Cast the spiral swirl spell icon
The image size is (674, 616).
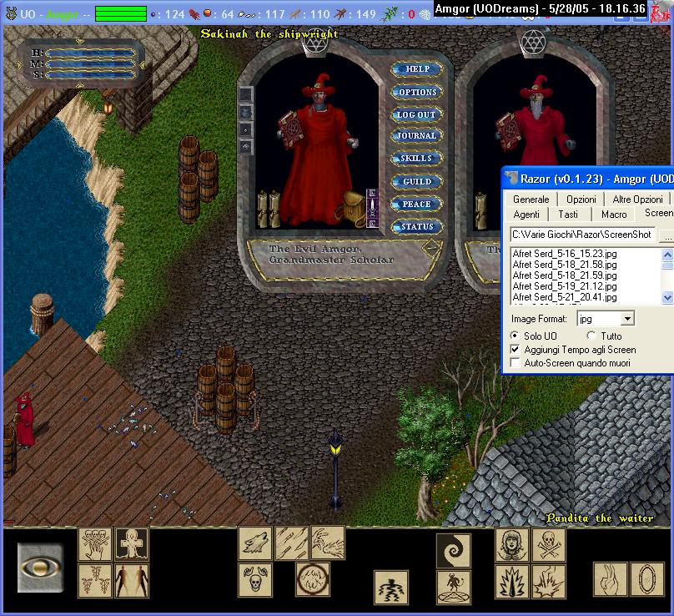coord(454,551)
